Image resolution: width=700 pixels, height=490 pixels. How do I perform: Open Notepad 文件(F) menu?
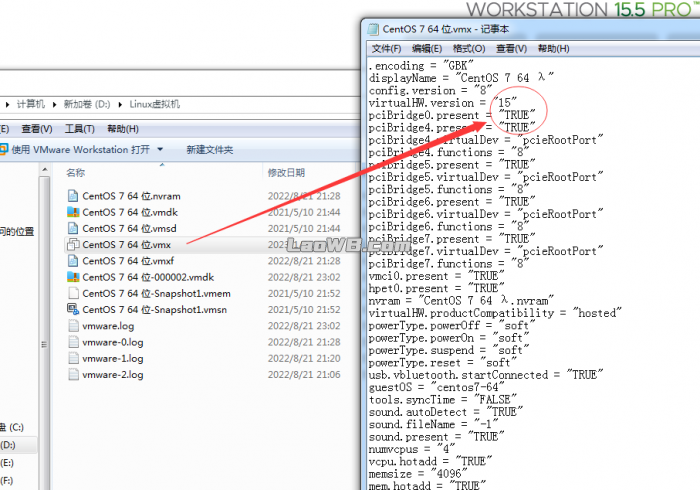tap(386, 49)
